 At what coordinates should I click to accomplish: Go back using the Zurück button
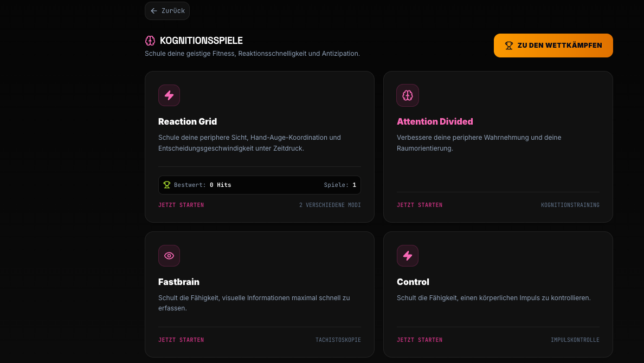pyautogui.click(x=167, y=11)
